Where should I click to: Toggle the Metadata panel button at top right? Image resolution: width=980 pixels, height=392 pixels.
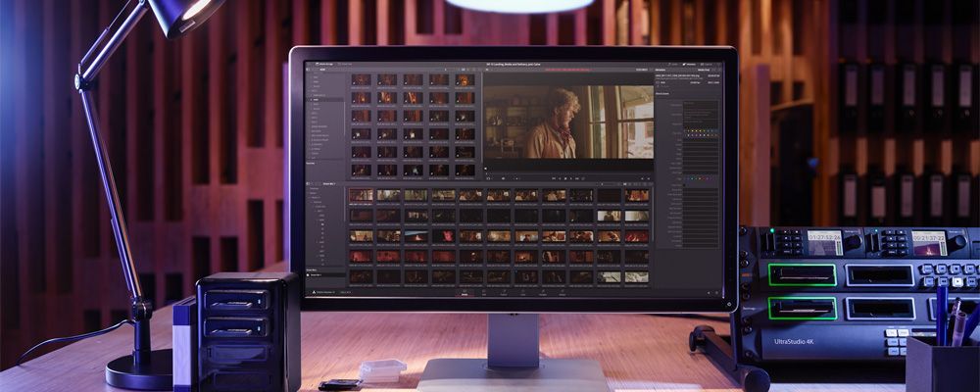pos(689,65)
